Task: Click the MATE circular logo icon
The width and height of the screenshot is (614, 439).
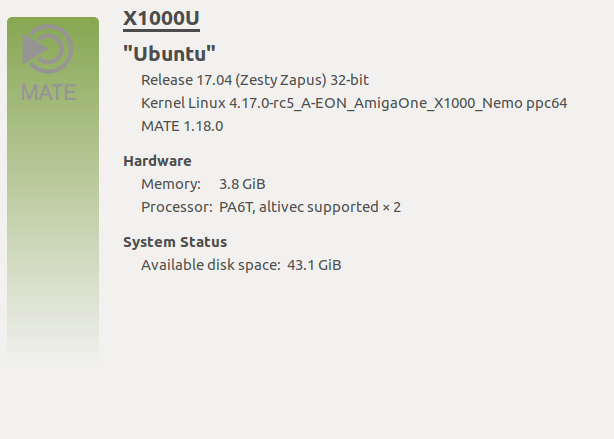Action: pos(48,49)
